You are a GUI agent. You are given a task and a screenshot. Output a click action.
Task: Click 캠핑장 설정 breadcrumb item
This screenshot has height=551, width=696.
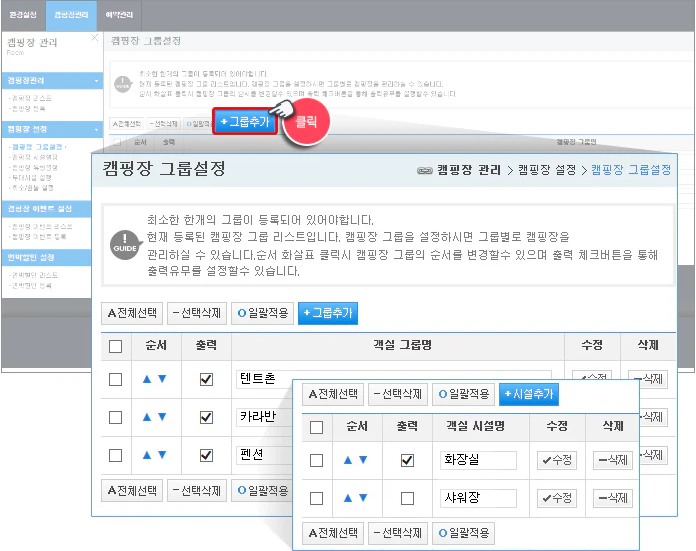(547, 170)
